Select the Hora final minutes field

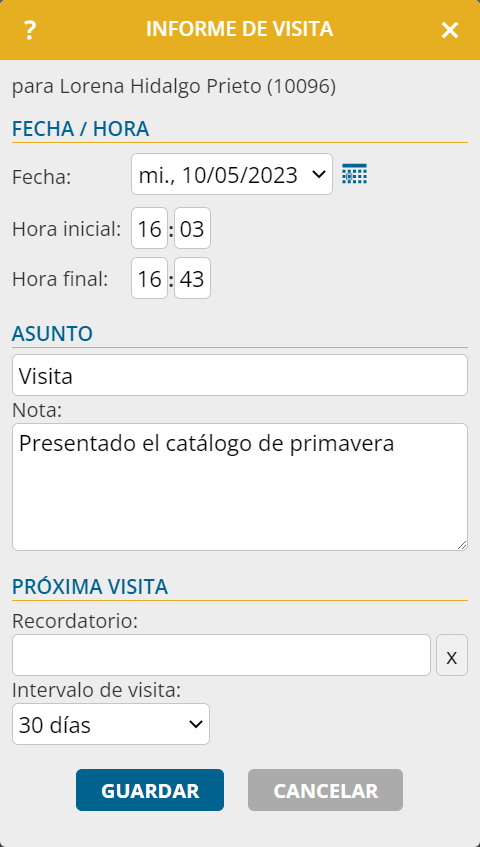pyautogui.click(x=192, y=278)
